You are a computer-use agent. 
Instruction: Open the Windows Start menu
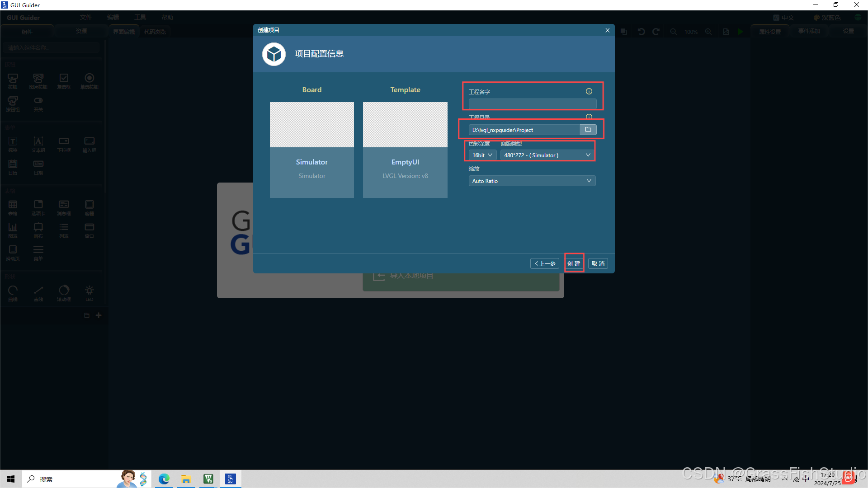point(11,479)
